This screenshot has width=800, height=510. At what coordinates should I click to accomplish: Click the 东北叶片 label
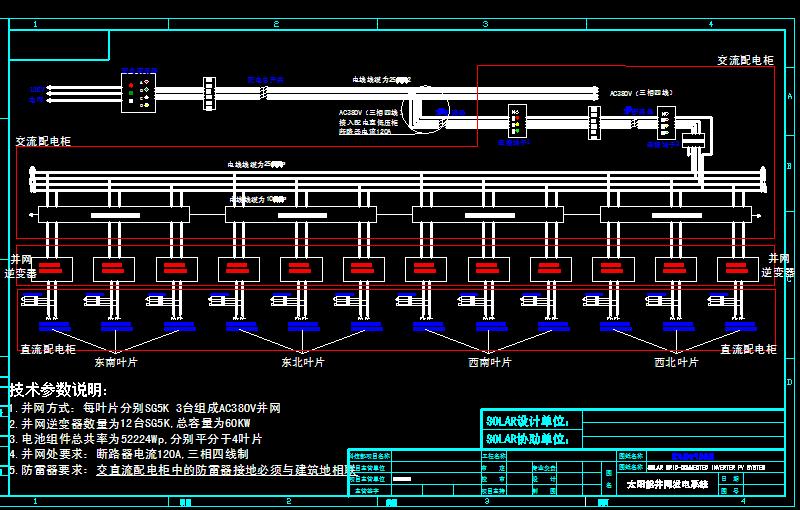pyautogui.click(x=303, y=362)
